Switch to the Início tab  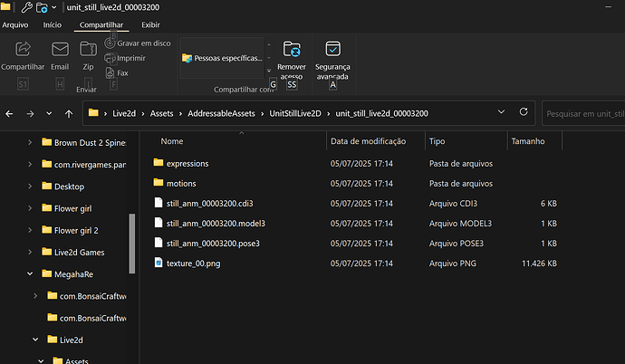[53, 24]
